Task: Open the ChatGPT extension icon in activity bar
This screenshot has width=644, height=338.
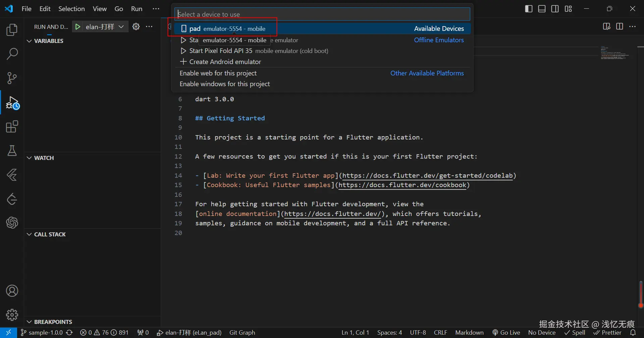Action: point(12,223)
